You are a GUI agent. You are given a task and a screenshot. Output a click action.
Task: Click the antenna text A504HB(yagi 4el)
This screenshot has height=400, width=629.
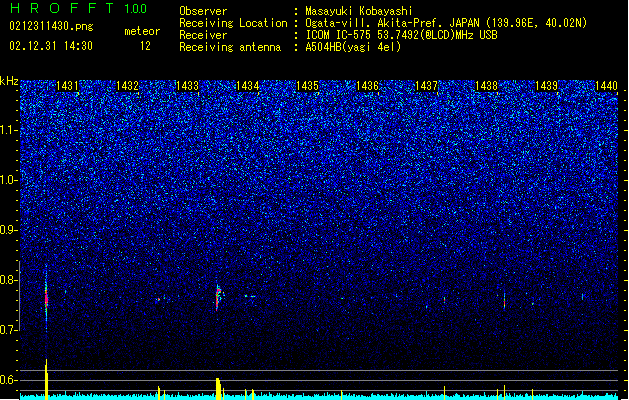353,47
